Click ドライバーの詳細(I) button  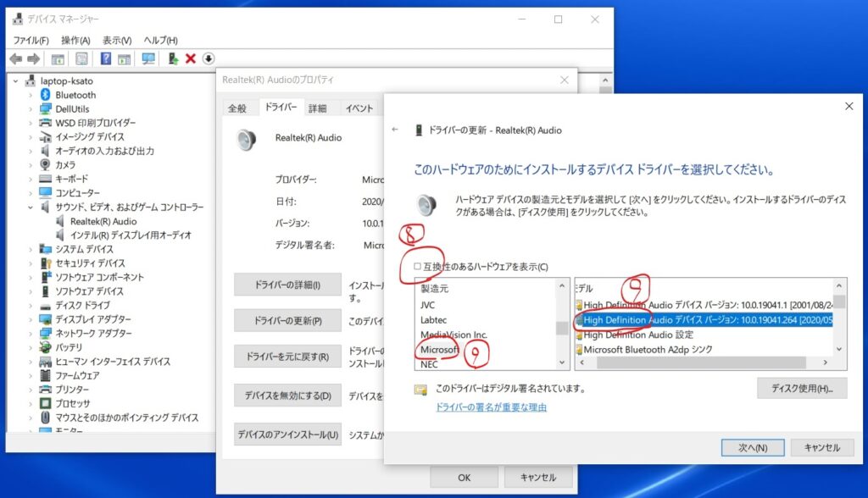[287, 285]
